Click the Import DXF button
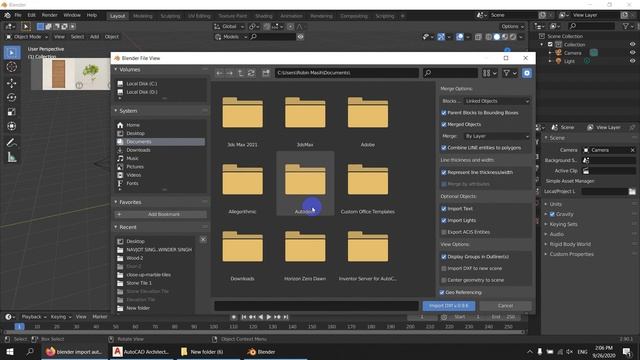The image size is (640, 360). [x=449, y=306]
